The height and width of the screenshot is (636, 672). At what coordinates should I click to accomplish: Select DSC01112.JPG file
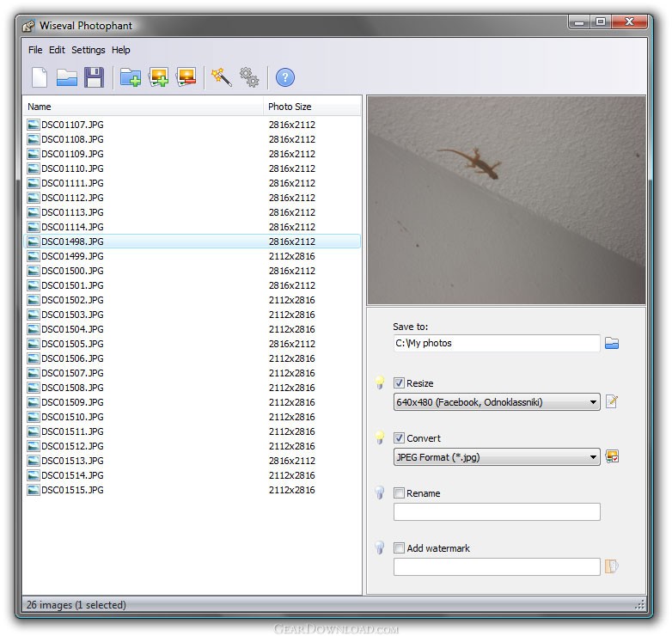click(192, 198)
